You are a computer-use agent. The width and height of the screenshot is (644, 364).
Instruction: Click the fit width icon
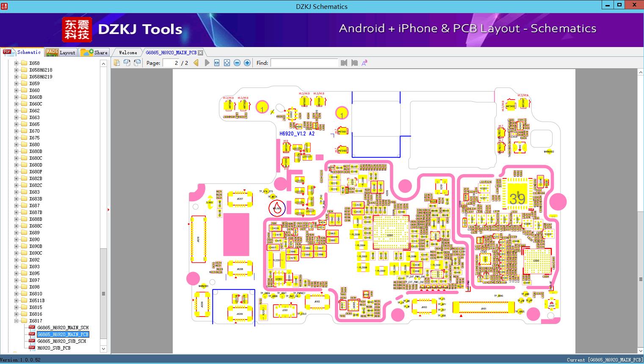click(217, 63)
